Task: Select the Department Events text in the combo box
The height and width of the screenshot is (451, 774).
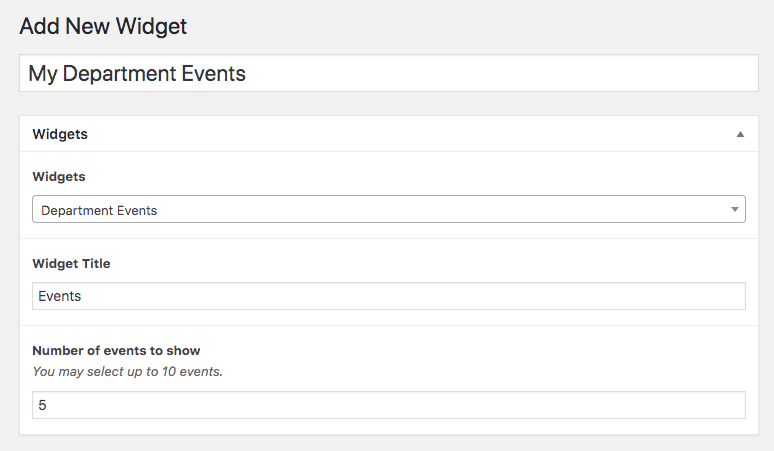Action: pos(99,211)
